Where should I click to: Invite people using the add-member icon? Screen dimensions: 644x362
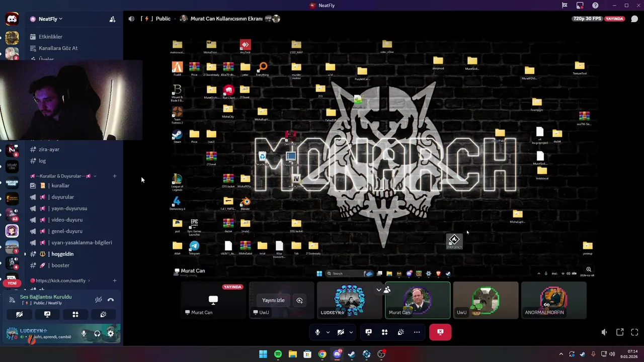point(112,19)
